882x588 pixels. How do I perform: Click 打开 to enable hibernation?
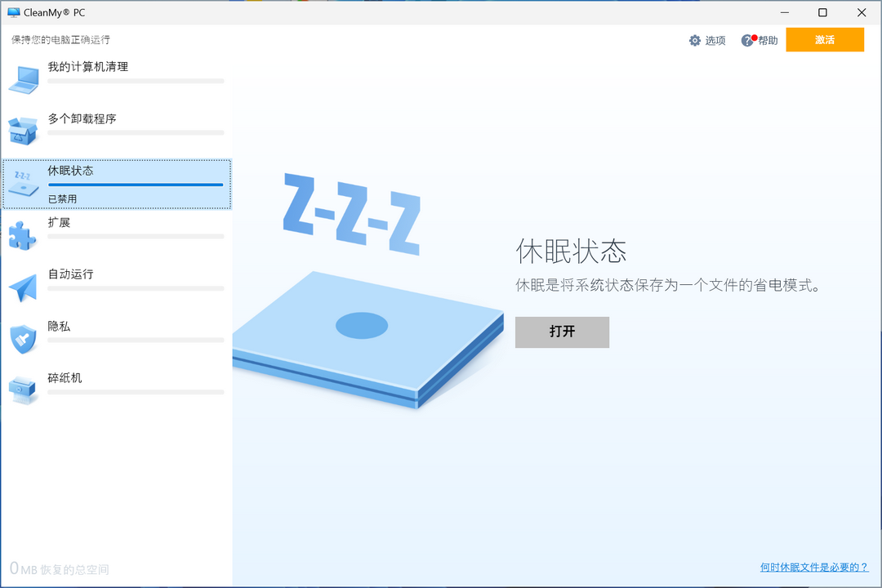pos(562,332)
